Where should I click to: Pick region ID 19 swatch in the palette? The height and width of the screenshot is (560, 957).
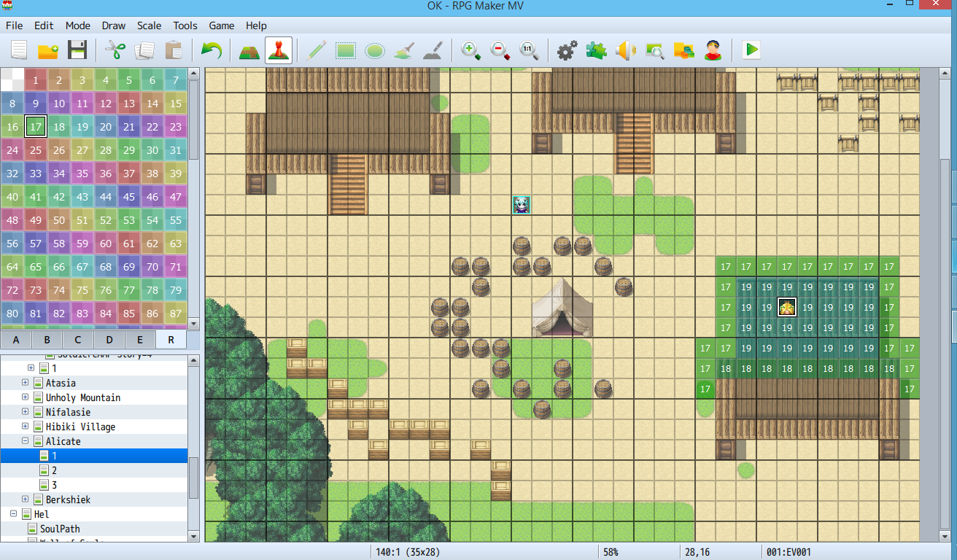(x=82, y=128)
